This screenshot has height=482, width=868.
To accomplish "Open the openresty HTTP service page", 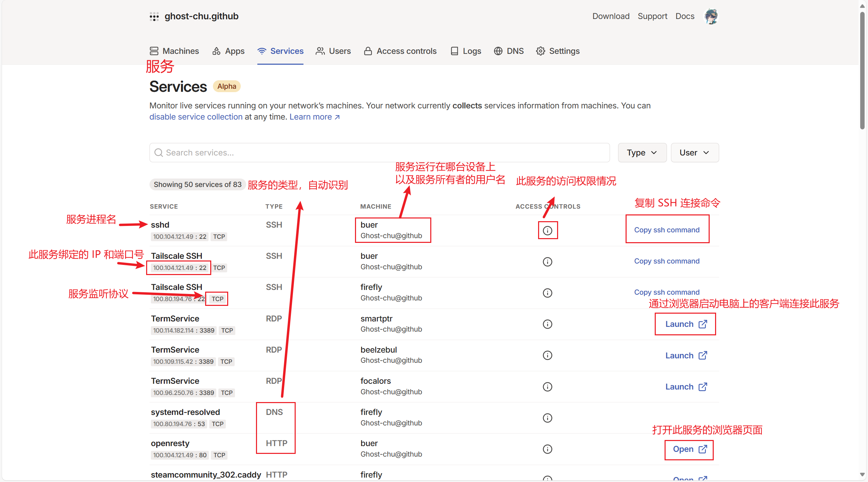I will (x=690, y=449).
